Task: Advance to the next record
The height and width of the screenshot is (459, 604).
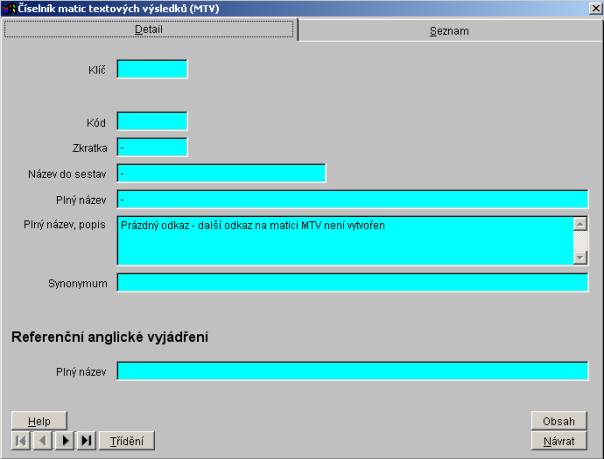Action: (65, 440)
